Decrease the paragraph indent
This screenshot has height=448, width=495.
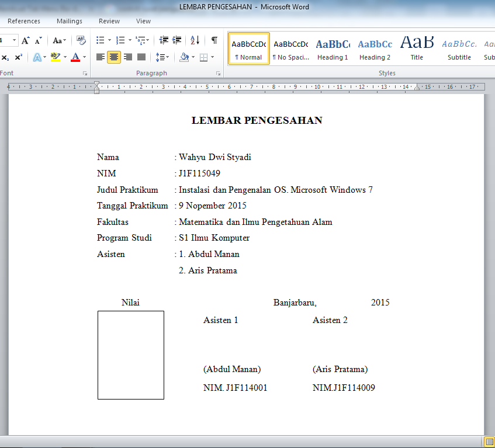pos(164,40)
